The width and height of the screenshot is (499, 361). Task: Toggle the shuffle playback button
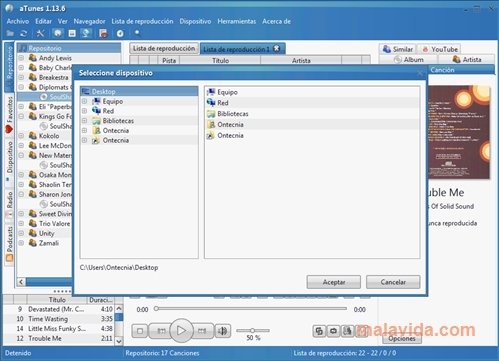tap(319, 331)
